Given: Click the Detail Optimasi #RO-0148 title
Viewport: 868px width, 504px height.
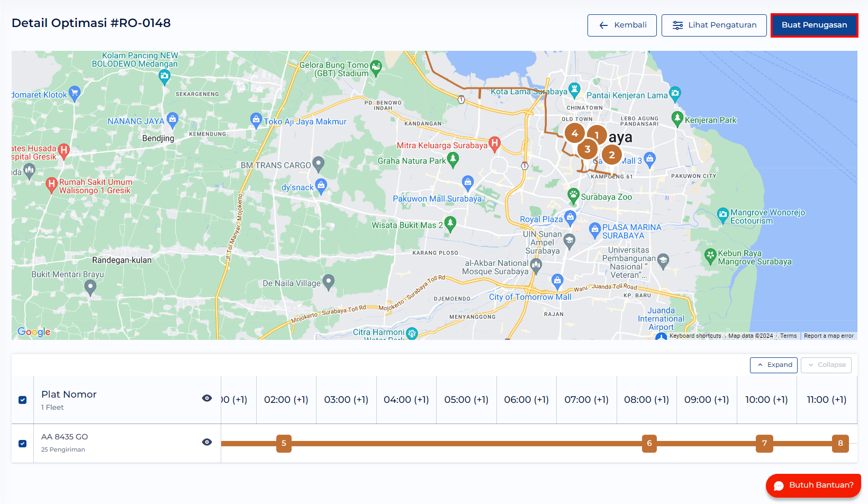Looking at the screenshot, I should (x=91, y=23).
